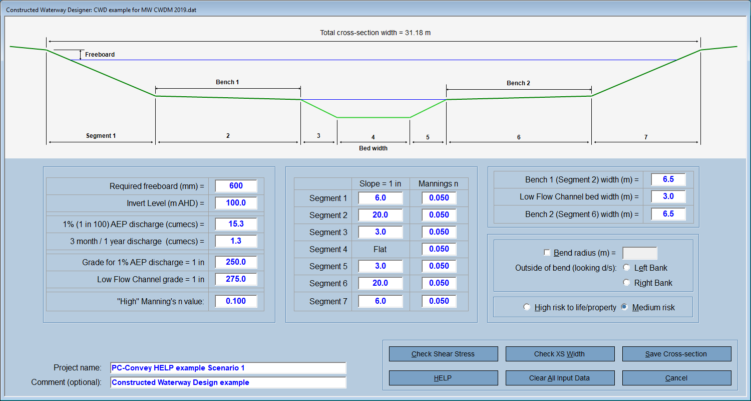Click the Invert Level field showing 100.0
Viewport: 751px width, 401px height.
tap(236, 203)
